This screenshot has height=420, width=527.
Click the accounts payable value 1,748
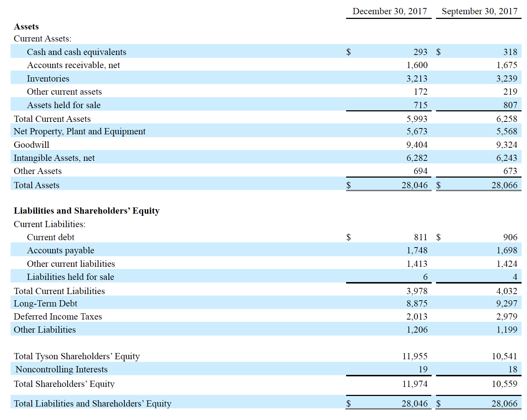417,250
